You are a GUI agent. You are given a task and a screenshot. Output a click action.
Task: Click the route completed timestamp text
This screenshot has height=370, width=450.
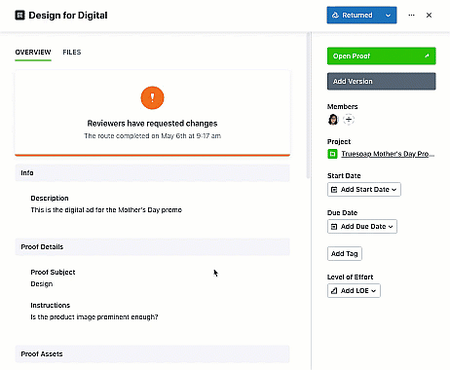152,136
